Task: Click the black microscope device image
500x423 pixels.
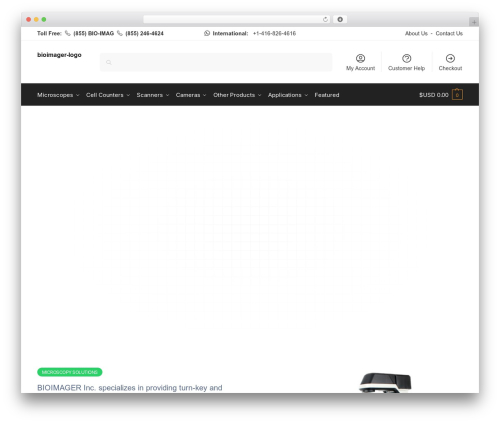Action: pos(385,383)
